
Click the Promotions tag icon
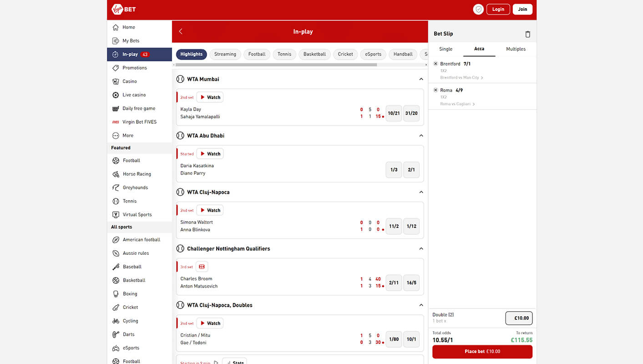tap(116, 68)
